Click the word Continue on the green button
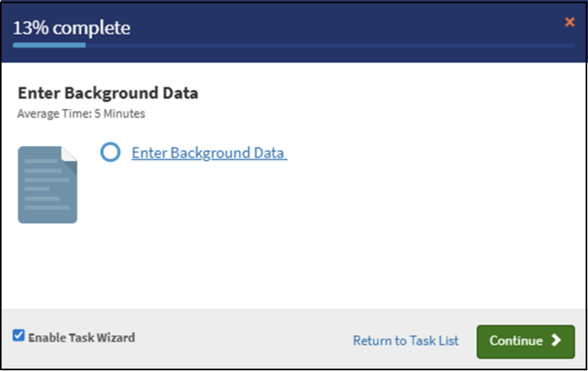Viewport: 588px width, 371px height. click(x=516, y=340)
